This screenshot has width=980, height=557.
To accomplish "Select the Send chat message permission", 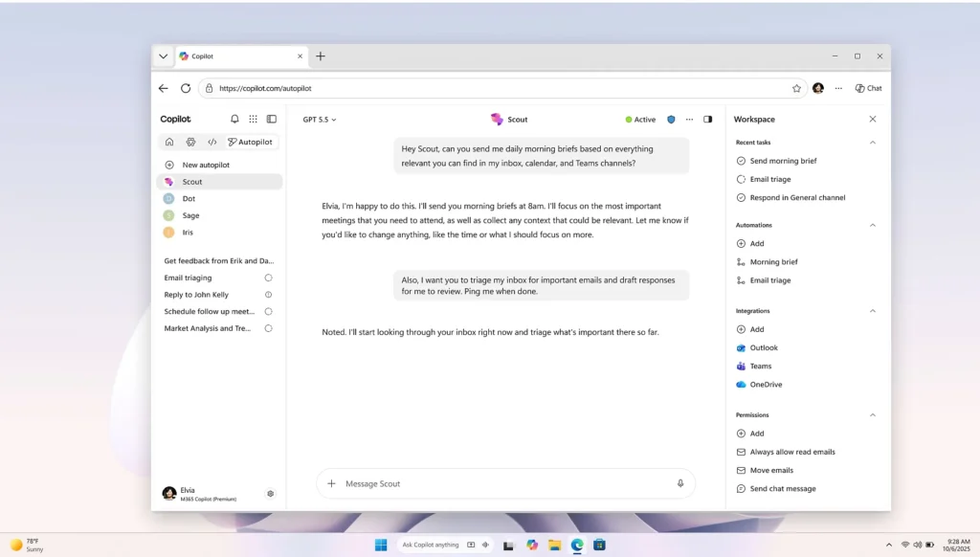I will (776, 489).
